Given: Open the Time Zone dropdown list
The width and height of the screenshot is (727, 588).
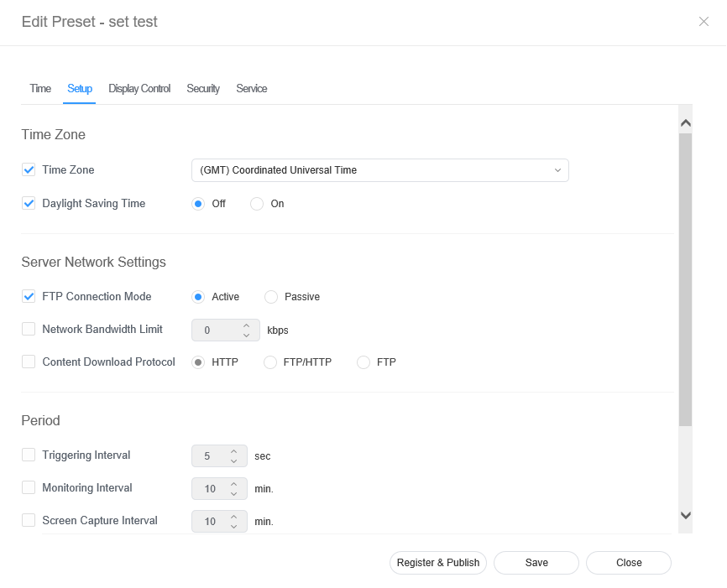Looking at the screenshot, I should click(379, 170).
